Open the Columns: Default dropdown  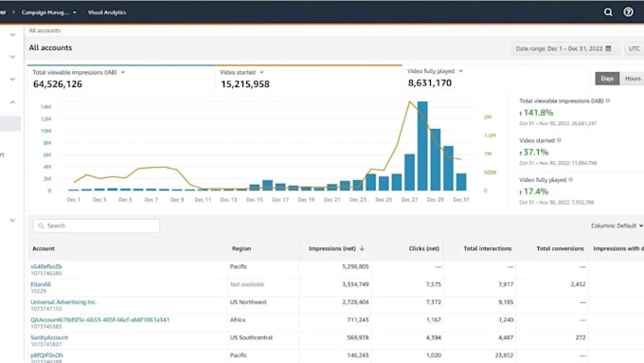coord(617,226)
